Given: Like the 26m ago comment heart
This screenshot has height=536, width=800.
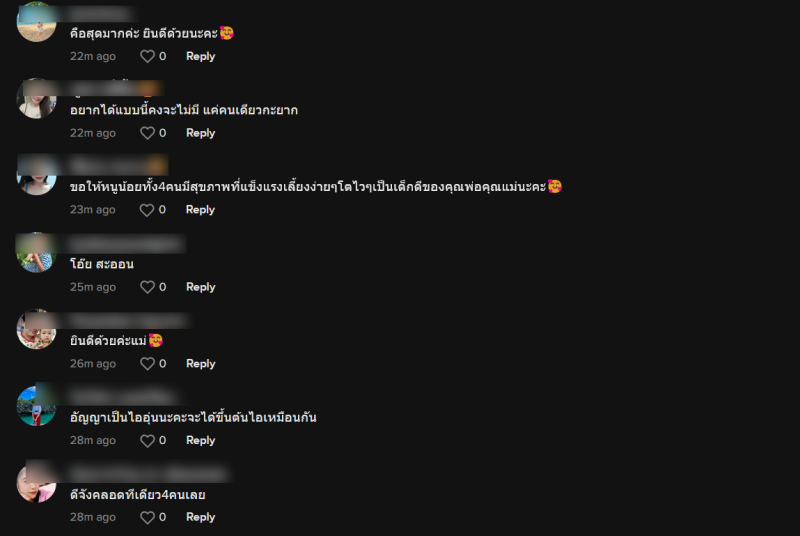Looking at the screenshot, I should (x=147, y=364).
